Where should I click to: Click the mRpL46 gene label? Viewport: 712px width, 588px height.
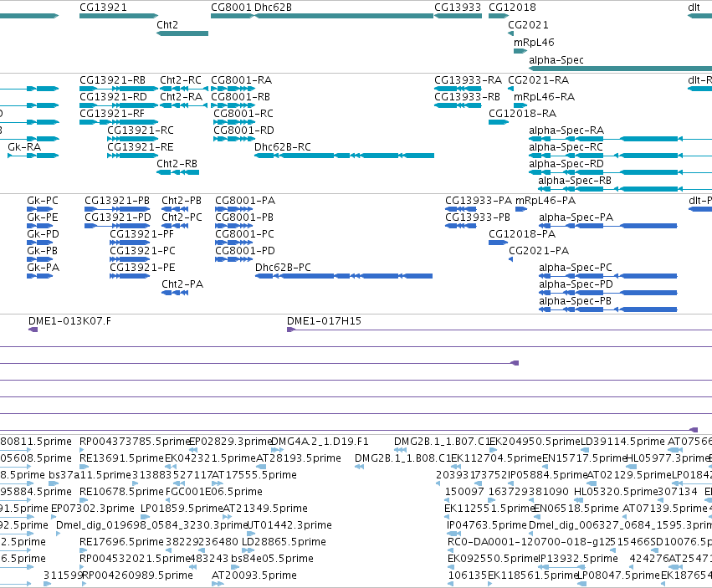pyautogui.click(x=534, y=43)
